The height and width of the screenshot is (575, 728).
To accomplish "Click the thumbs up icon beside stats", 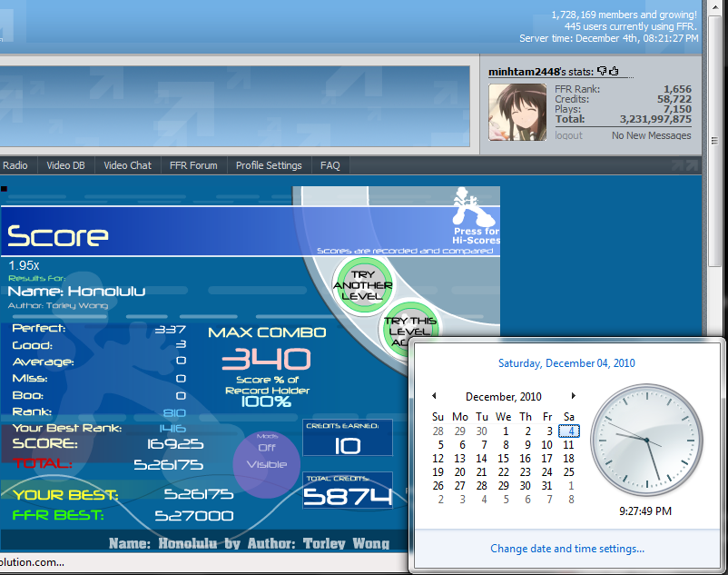I will (x=614, y=71).
